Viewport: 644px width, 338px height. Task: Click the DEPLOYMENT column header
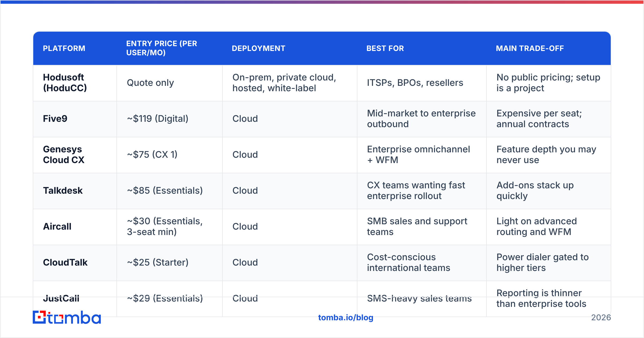258,48
